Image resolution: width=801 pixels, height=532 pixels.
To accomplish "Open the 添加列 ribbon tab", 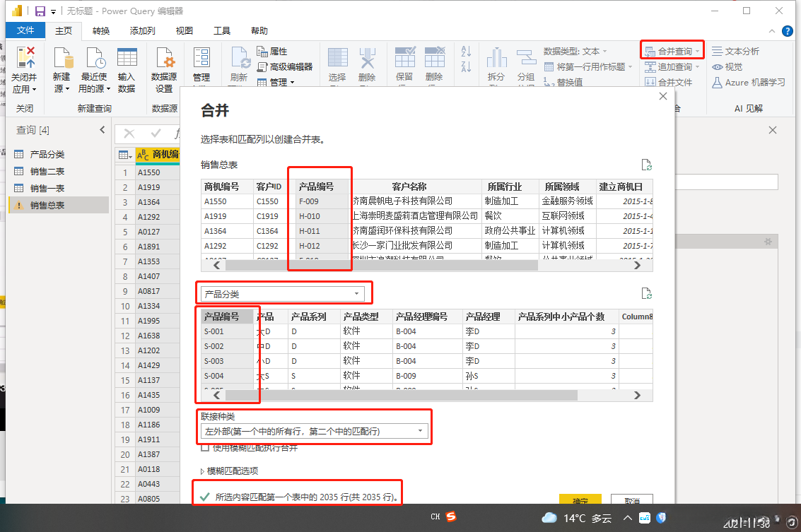I will pos(142,31).
